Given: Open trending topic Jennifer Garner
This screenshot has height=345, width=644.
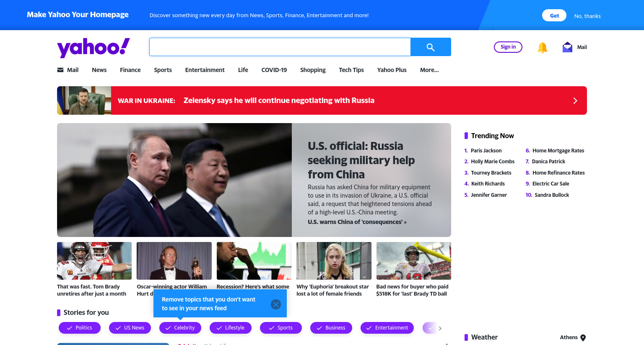Looking at the screenshot, I should tap(489, 195).
